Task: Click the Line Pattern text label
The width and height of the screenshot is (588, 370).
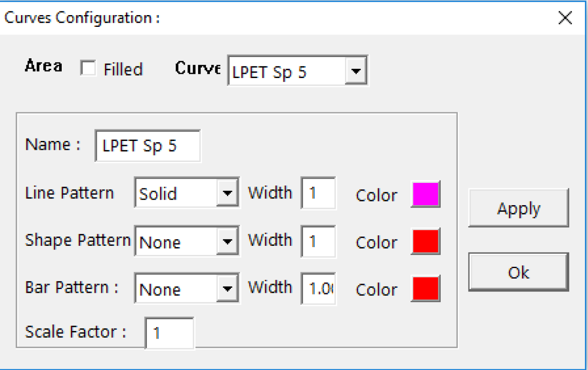Action: 69,193
